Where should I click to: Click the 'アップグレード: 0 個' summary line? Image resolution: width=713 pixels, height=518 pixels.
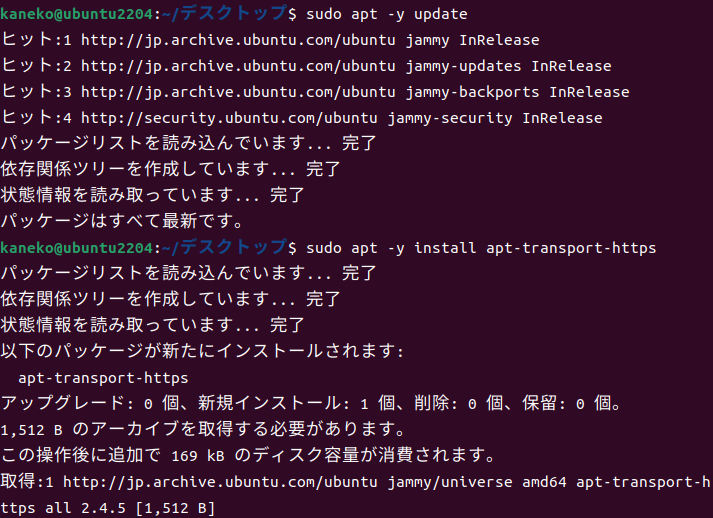pos(311,403)
